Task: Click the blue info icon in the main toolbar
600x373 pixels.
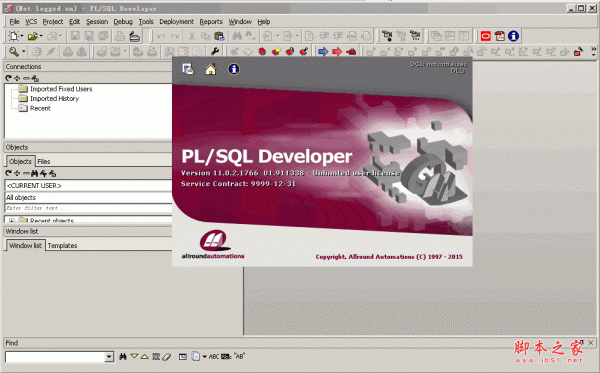Action: click(513, 36)
